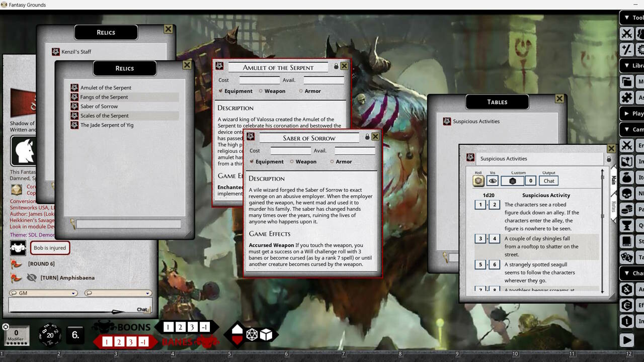Open Modules in the Library section
The height and width of the screenshot is (362, 644).
click(x=627, y=81)
